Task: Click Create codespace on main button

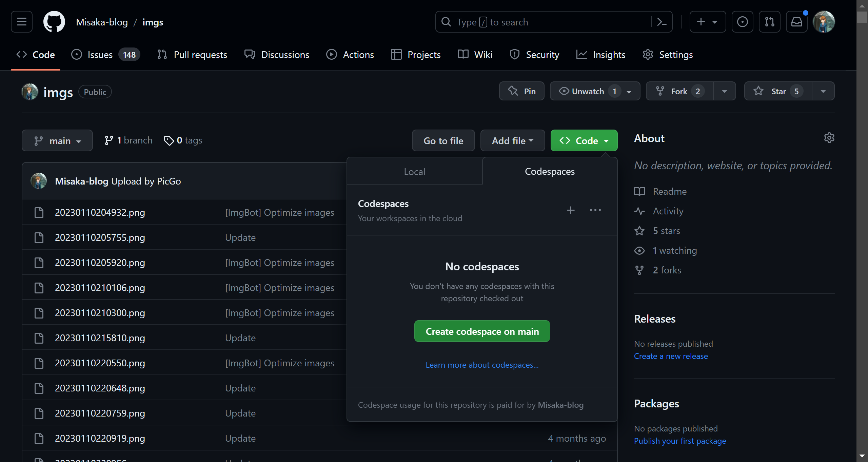Action: [x=482, y=331]
